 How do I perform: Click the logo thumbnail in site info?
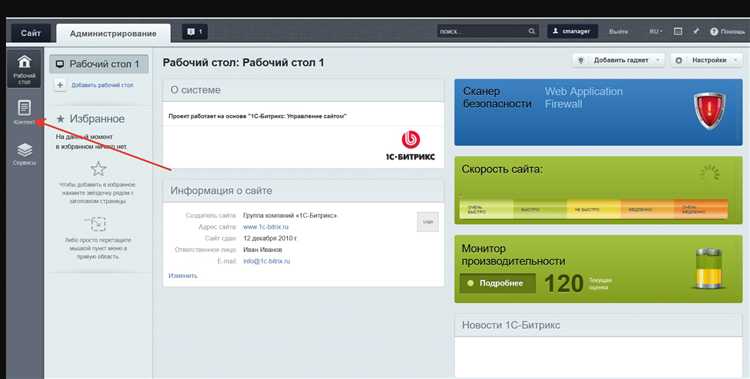pos(428,222)
